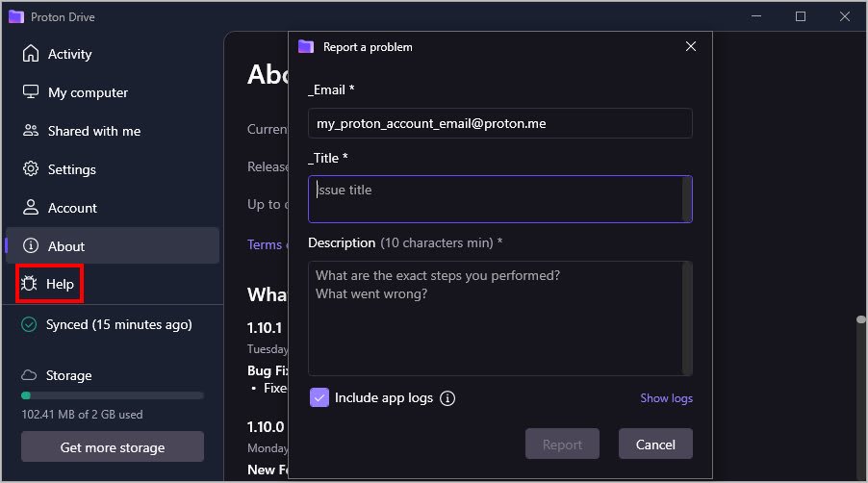Click the Help bug icon
Screen dimensions: 868x483
(x=29, y=284)
